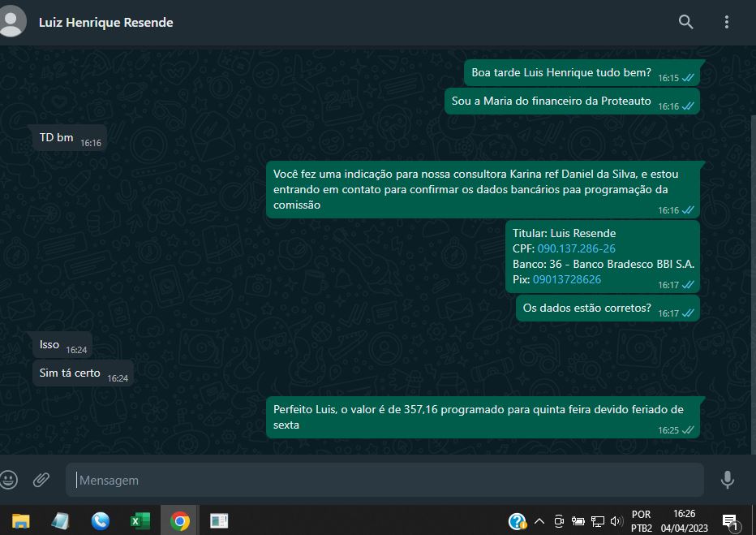756x535 pixels.
Task: Open File Explorer from the taskbar
Action: pyautogui.click(x=21, y=520)
